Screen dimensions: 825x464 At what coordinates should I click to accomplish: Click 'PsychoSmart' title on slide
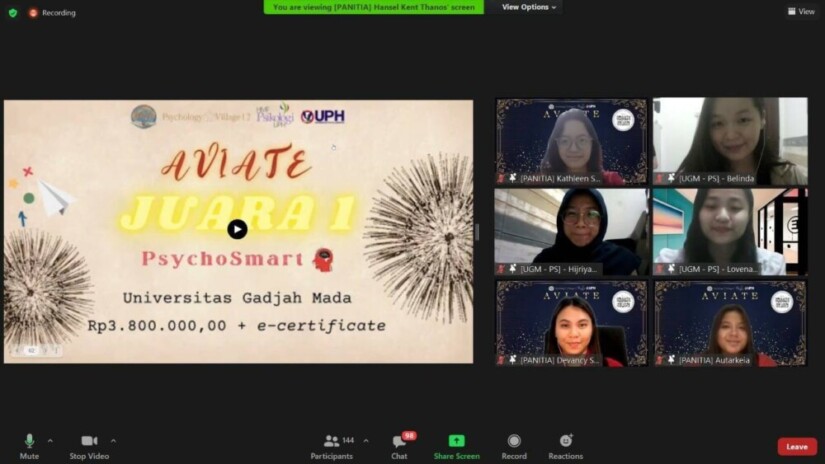pyautogui.click(x=223, y=258)
